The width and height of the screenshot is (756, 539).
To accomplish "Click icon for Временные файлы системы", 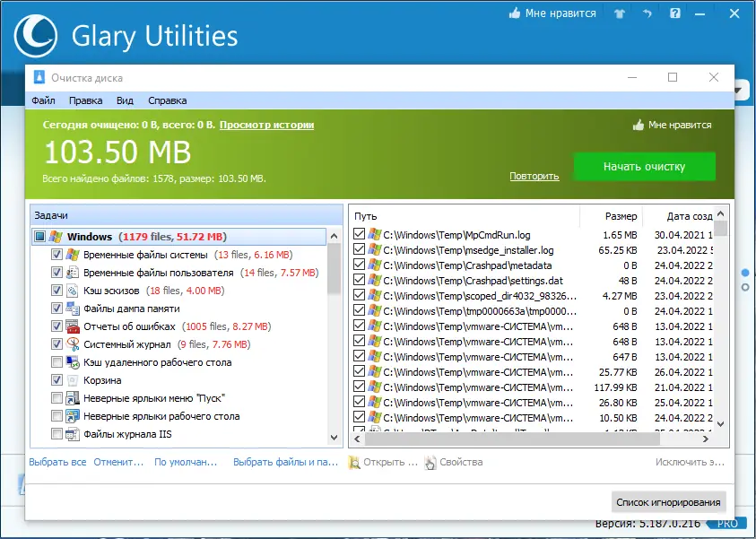I will tap(73, 255).
